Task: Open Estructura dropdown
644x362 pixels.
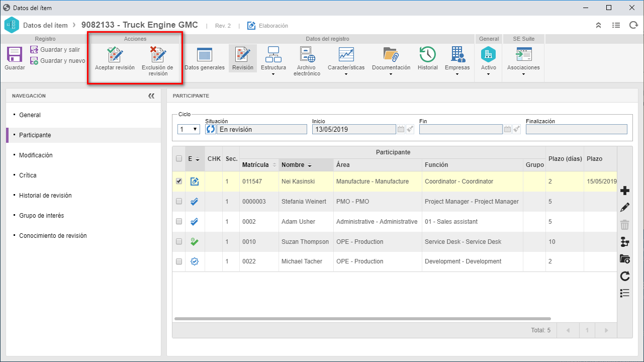Action: point(273,61)
